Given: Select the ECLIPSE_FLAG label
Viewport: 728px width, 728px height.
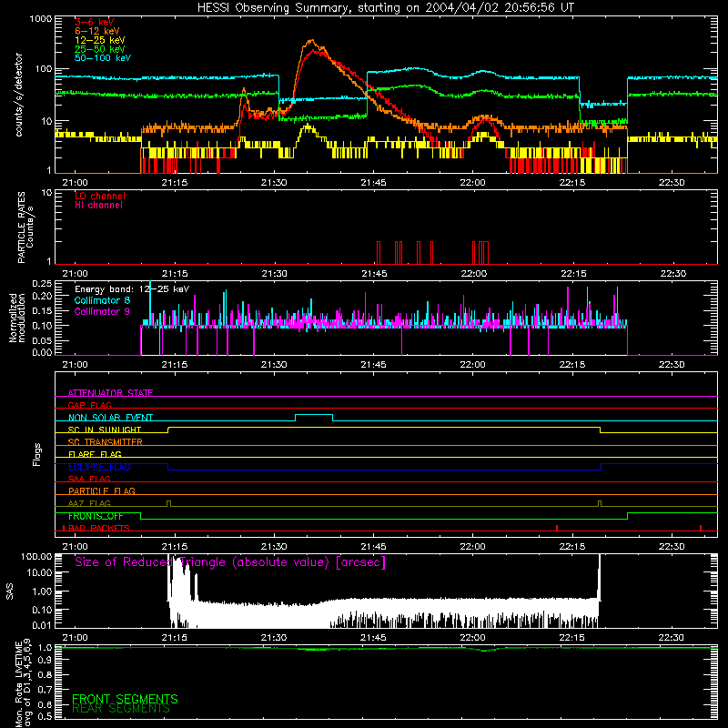Looking at the screenshot, I should coord(99,467).
